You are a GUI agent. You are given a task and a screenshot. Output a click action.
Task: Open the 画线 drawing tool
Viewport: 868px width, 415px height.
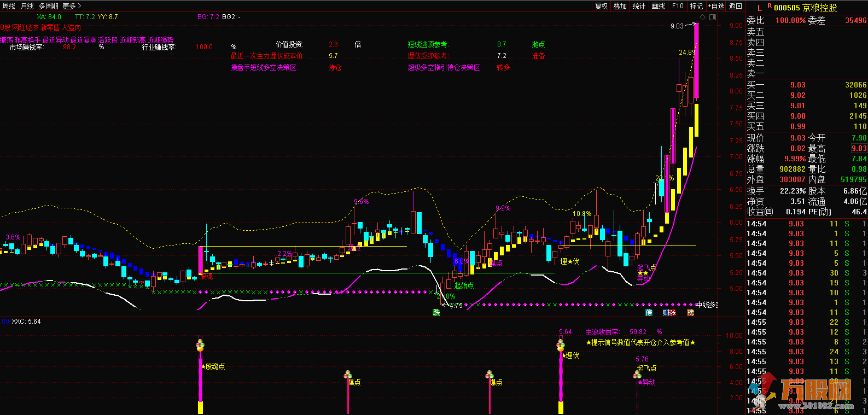[659, 6]
